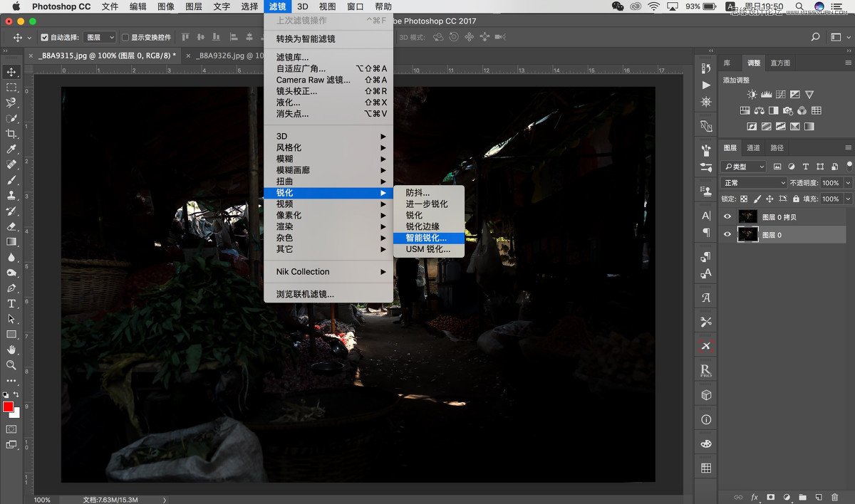Viewport: 855px width, 504px height.
Task: Add a Brightness/Contrast adjustment
Action: 752,95
